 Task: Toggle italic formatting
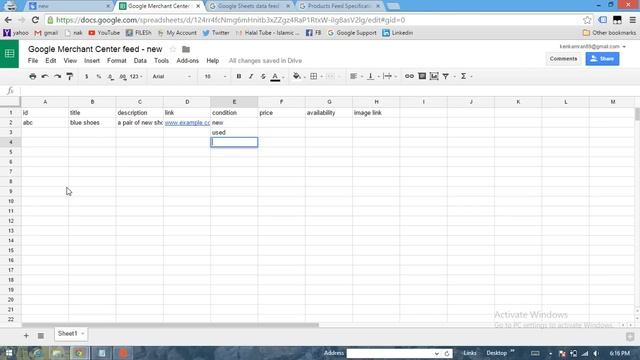click(x=251, y=76)
